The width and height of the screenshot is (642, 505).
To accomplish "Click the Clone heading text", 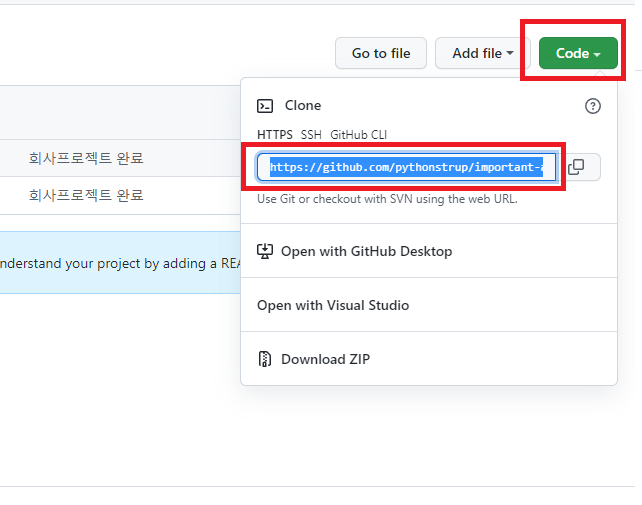I will [303, 106].
